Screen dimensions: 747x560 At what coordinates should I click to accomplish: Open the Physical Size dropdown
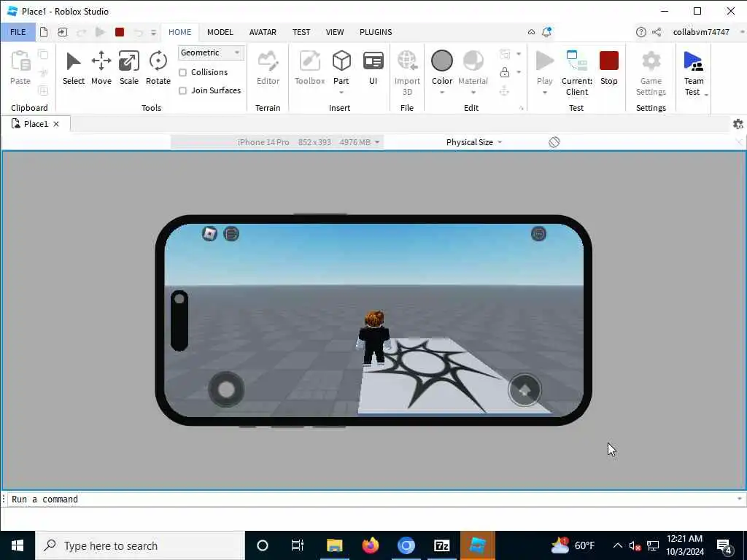tap(474, 142)
